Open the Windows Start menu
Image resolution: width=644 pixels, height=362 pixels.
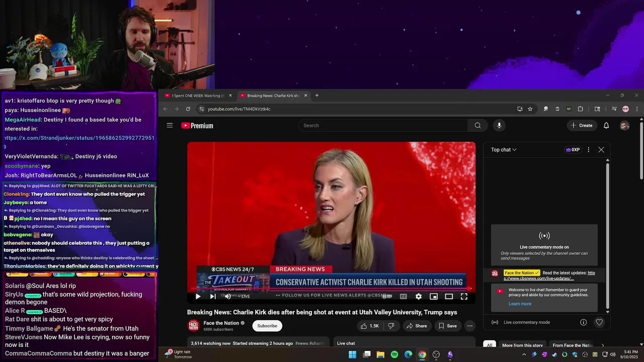353,354
